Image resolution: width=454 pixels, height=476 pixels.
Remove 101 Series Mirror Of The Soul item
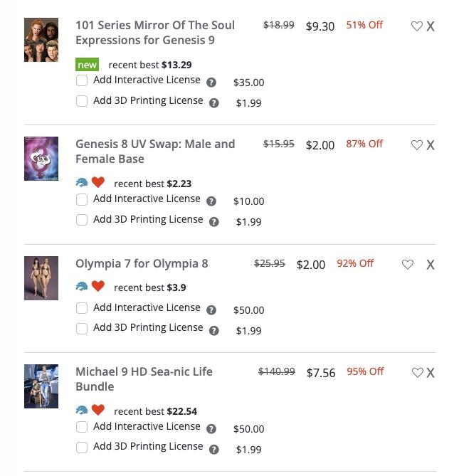click(x=431, y=26)
